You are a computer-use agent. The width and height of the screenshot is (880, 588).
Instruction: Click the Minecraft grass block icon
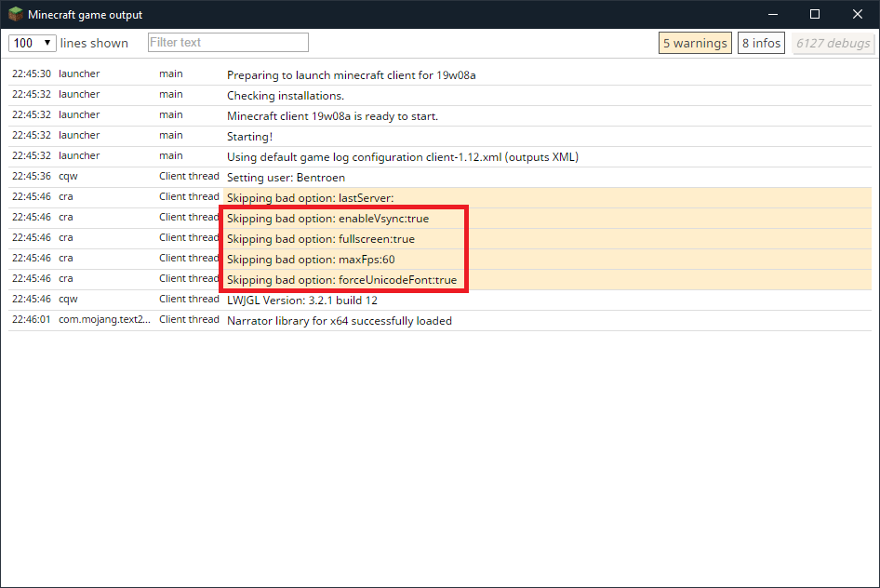pos(16,14)
